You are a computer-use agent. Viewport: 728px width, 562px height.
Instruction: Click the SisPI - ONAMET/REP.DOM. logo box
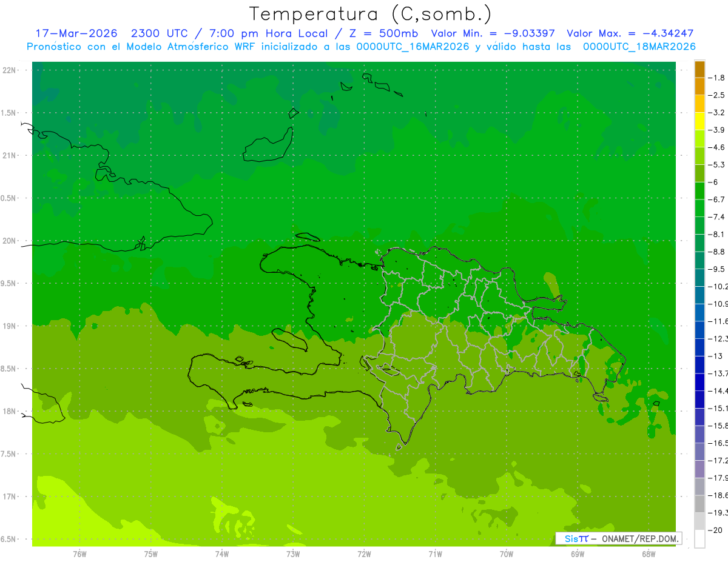click(618, 538)
